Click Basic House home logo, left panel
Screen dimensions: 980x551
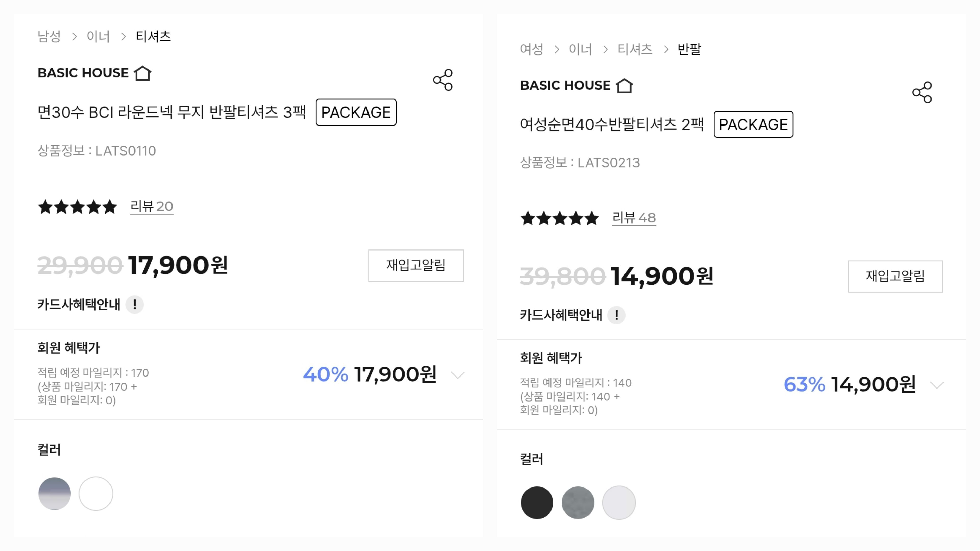(x=94, y=73)
